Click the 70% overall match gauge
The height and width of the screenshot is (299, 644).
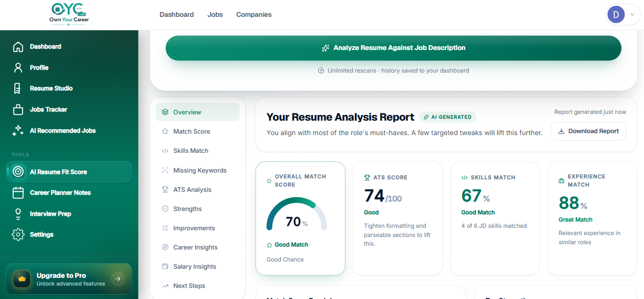tap(297, 214)
